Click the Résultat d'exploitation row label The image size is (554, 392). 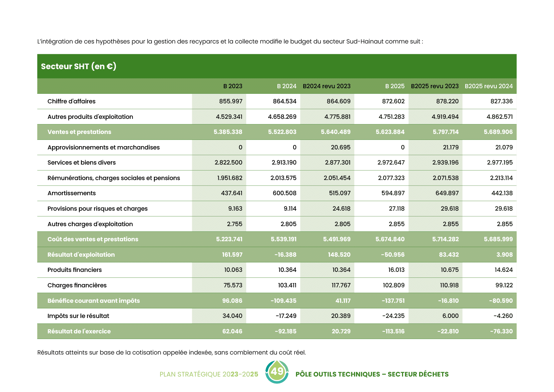tap(81, 255)
